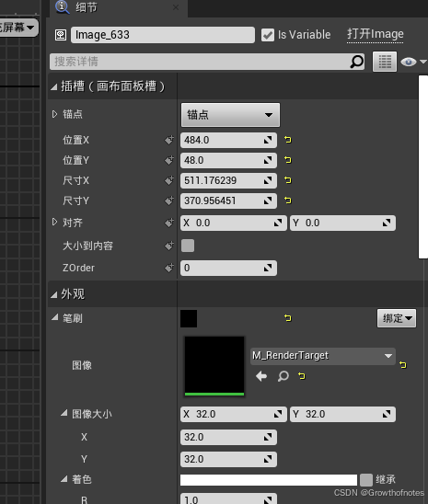The image size is (428, 504).
Task: Click anchor-relative icon for 尺寸Y
Action: pos(169,200)
